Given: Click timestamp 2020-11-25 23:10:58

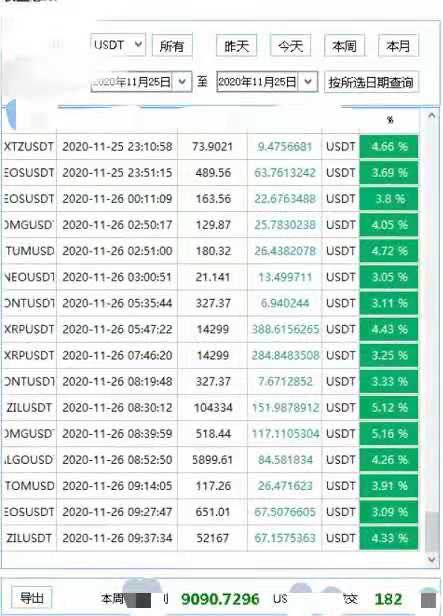Looking at the screenshot, I should [117, 147].
